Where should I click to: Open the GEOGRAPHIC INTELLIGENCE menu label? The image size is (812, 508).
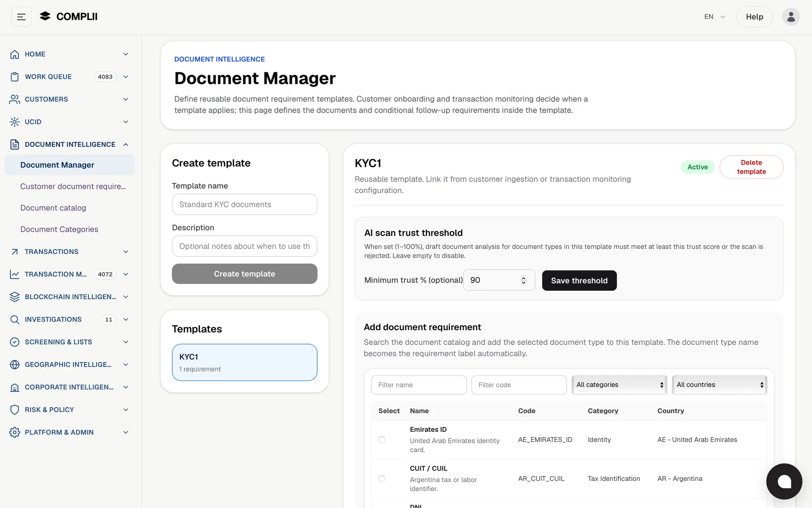pos(68,364)
